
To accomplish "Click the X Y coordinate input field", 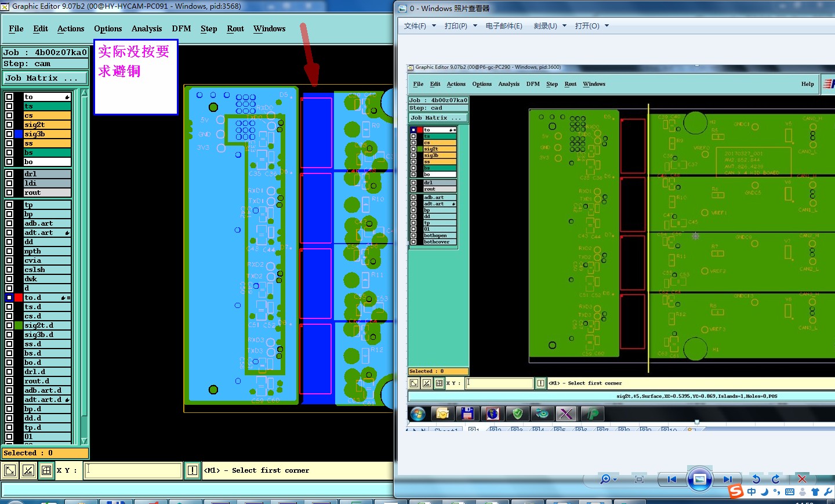I will (133, 470).
